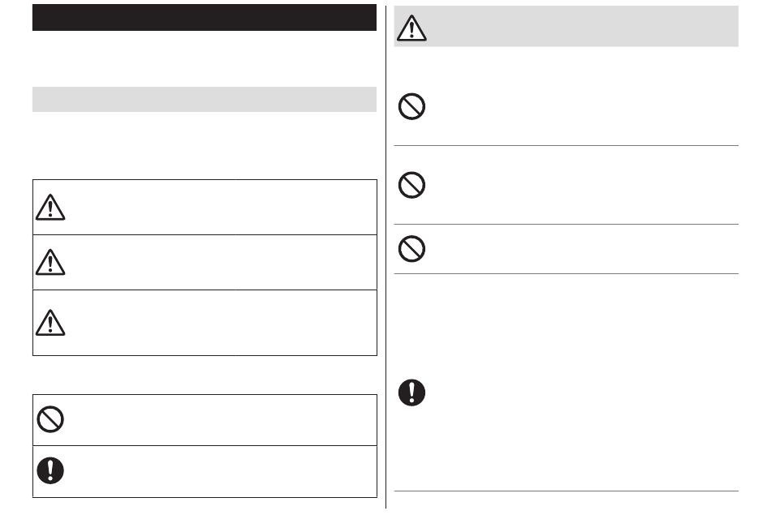Click the light gray heading bar below the black title
This screenshot has height=532, width=771.
pyautogui.click(x=205, y=99)
